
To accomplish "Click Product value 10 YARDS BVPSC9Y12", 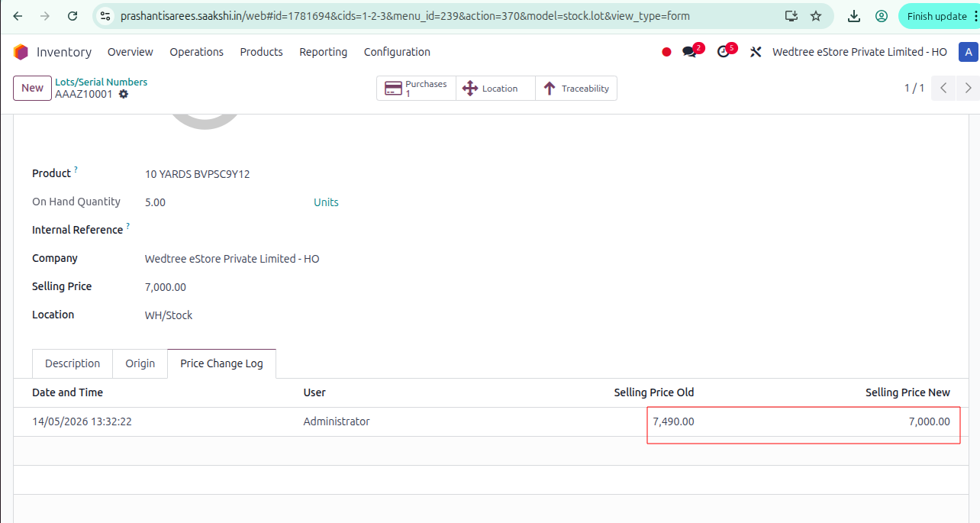I will tap(197, 174).
